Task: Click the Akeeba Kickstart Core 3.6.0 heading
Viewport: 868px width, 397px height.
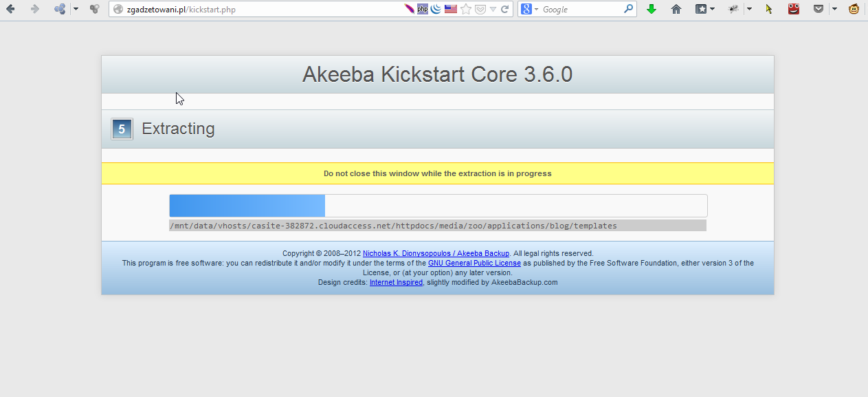Action: coord(437,74)
